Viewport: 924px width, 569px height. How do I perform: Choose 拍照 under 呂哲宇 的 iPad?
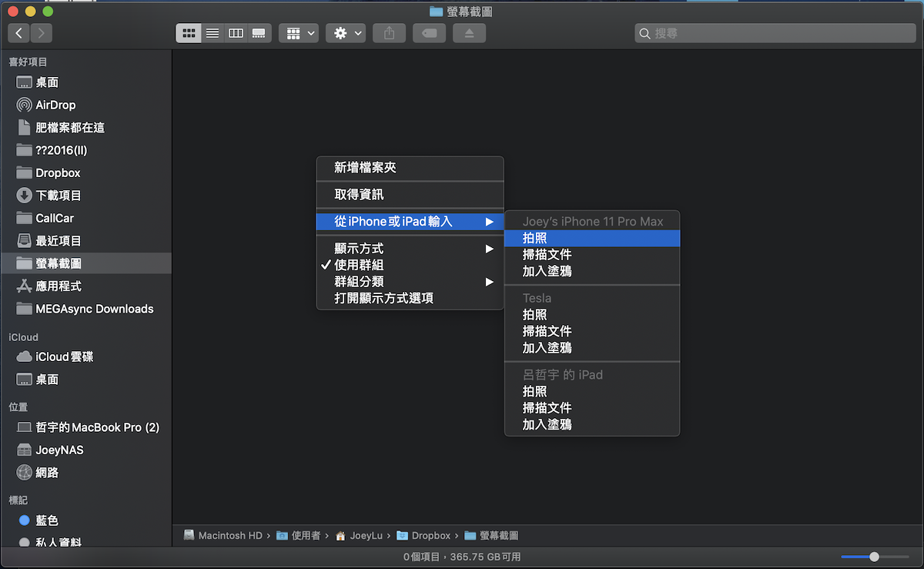[x=592, y=391]
